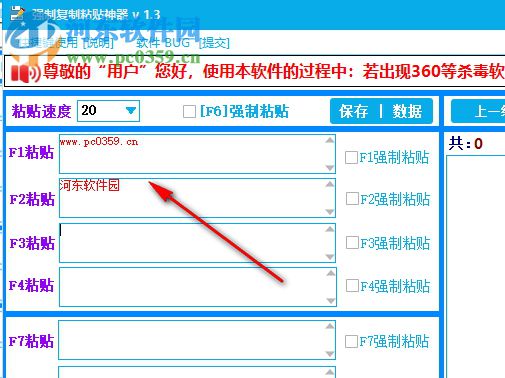Click the F1 box scroll down arrow

click(330, 168)
